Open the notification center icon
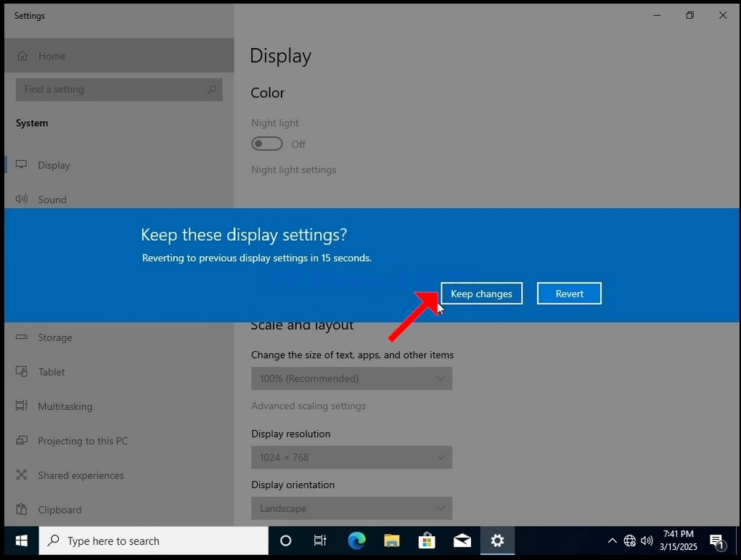The width and height of the screenshot is (741, 560). 717,542
